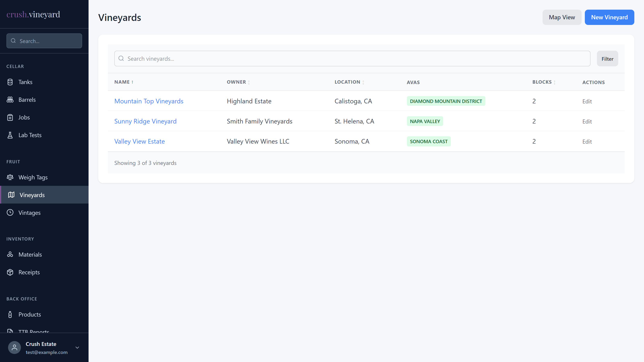Click test@example.com account email

click(x=46, y=352)
